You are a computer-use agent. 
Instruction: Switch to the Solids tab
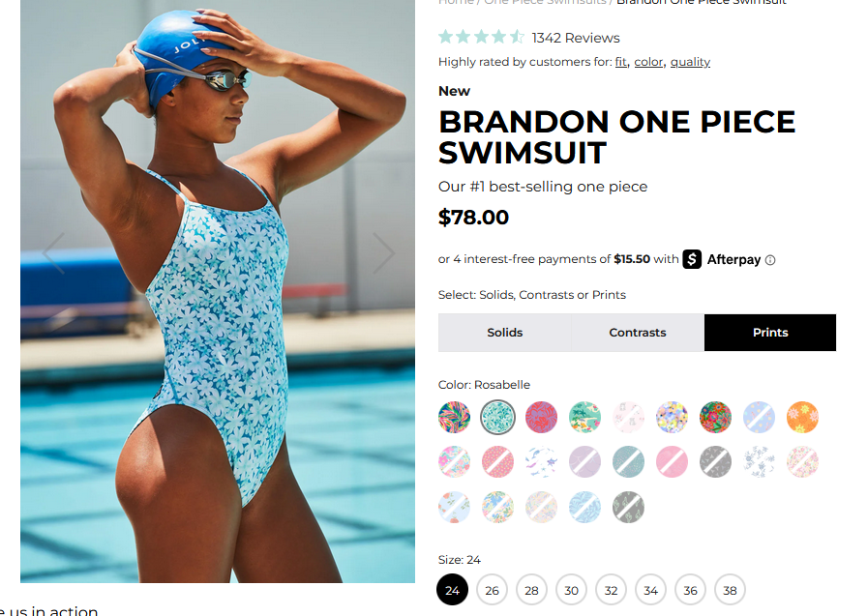(x=505, y=333)
